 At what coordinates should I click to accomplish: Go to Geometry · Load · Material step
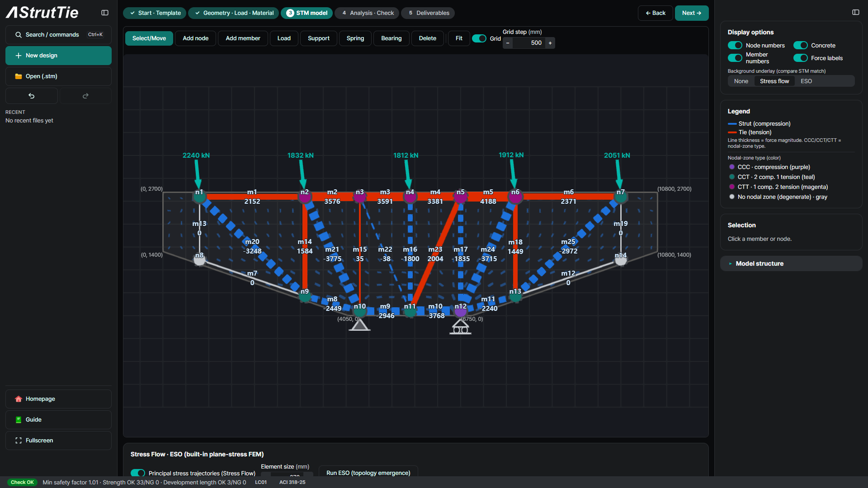[234, 13]
